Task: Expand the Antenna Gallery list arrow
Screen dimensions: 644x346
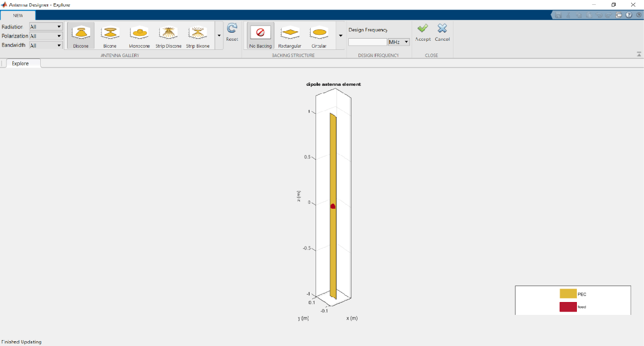Action: 218,36
